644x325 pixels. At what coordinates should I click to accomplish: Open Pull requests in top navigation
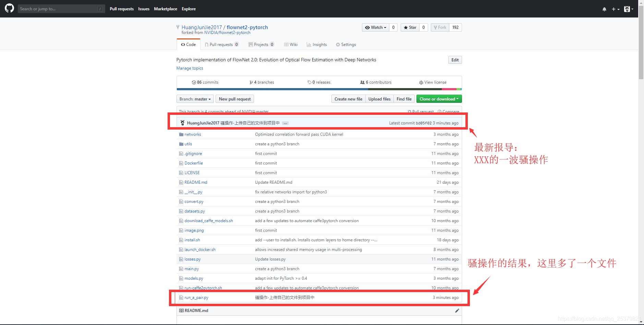click(x=122, y=9)
